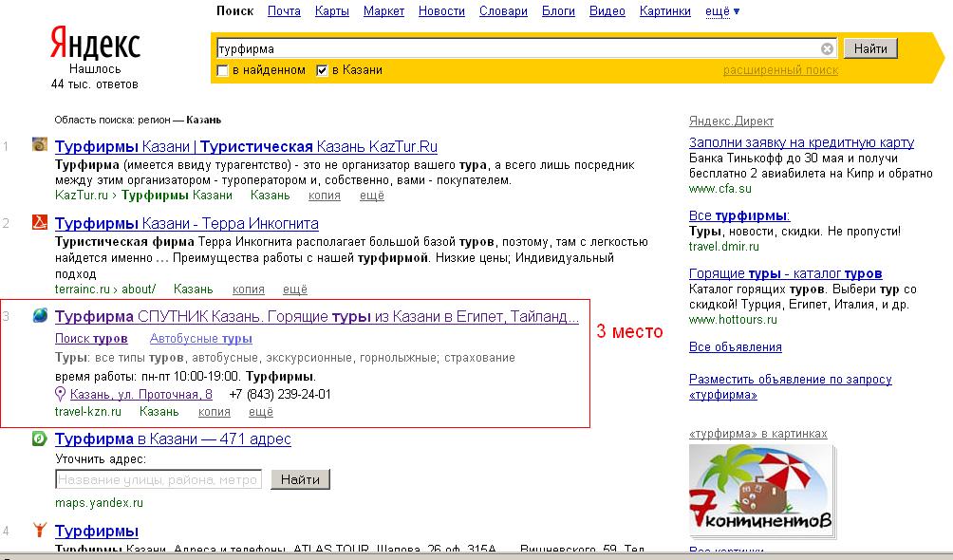Click the Яндекс logo
953x560 pixels.
pyautogui.click(x=95, y=43)
